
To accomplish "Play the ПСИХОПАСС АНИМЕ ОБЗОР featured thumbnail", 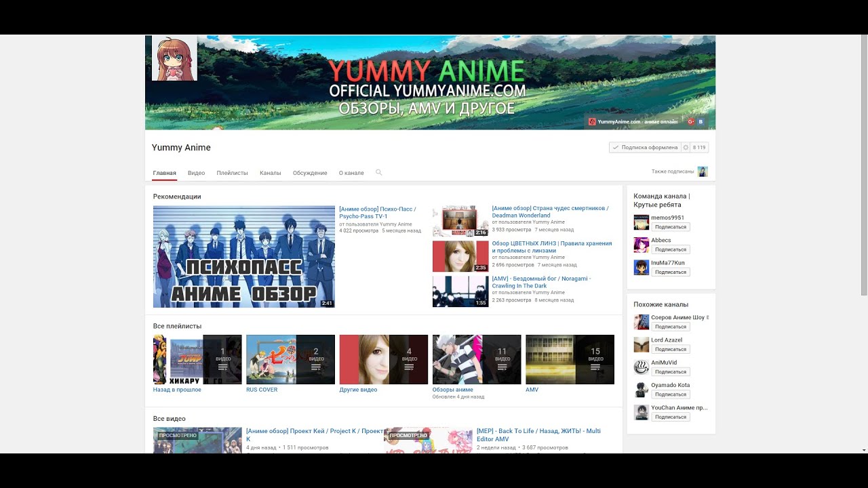I will point(244,257).
